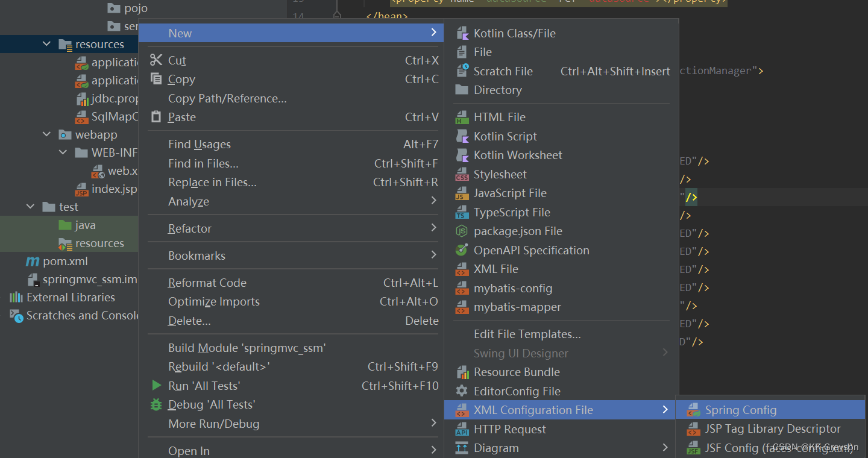This screenshot has height=458, width=868.
Task: Click the Directory folder icon
Action: coord(462,90)
